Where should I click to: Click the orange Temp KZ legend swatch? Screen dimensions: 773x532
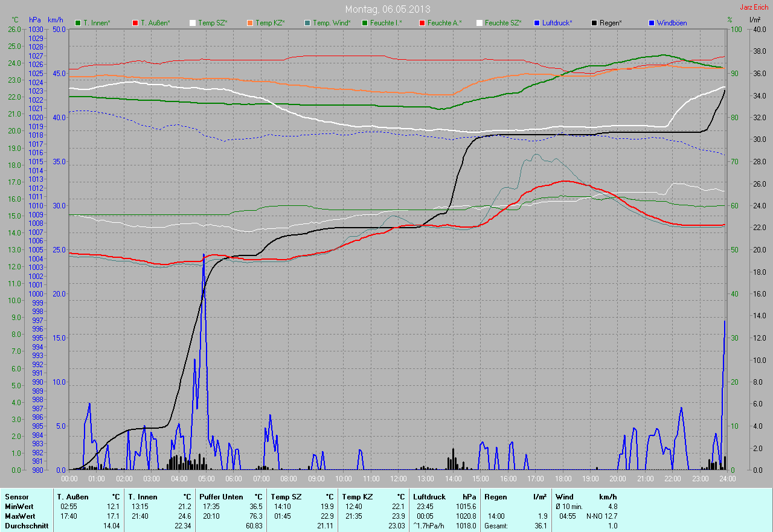(249, 23)
